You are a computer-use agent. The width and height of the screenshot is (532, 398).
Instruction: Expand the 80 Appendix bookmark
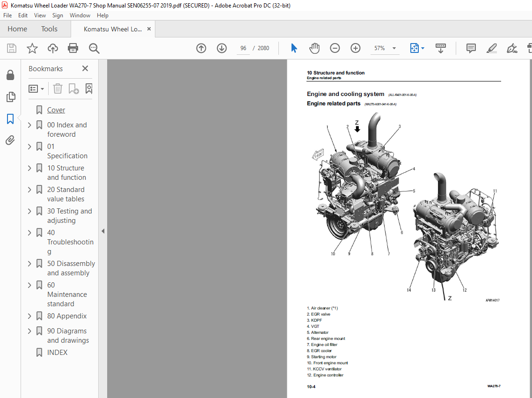29,316
